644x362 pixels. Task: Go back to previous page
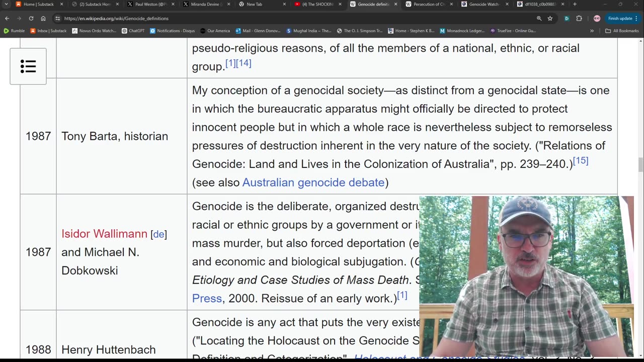coord(7,19)
